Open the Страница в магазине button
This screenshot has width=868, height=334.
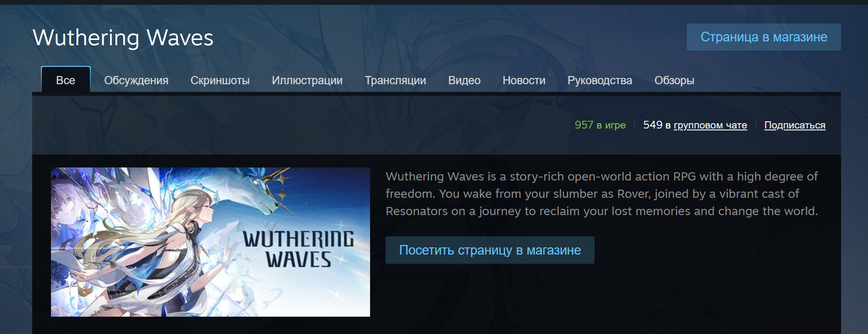[x=764, y=37]
